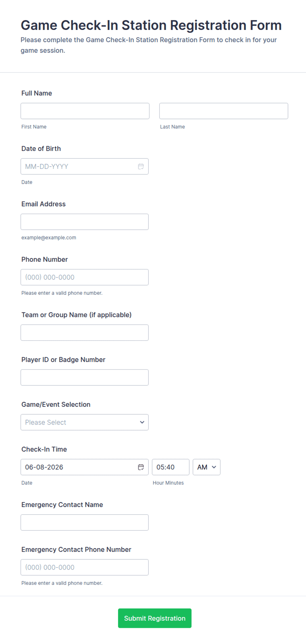
Task: Click the Full Name label
Action: click(37, 93)
